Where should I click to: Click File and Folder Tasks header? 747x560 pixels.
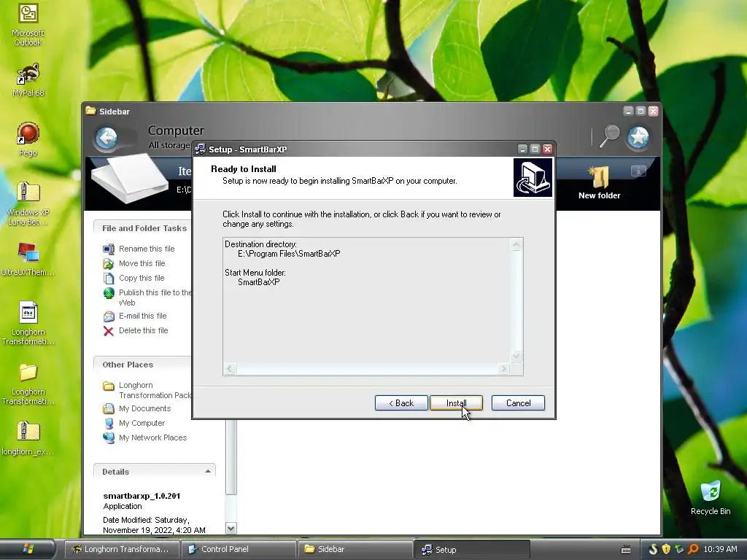144,228
